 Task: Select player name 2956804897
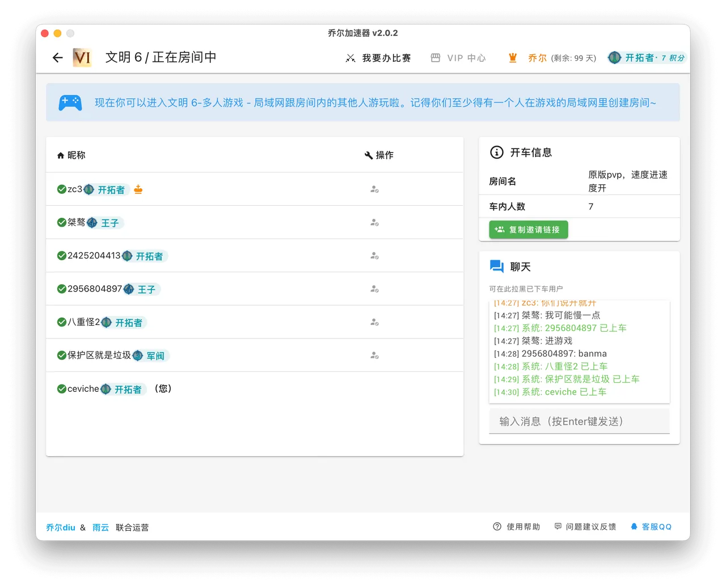point(95,289)
